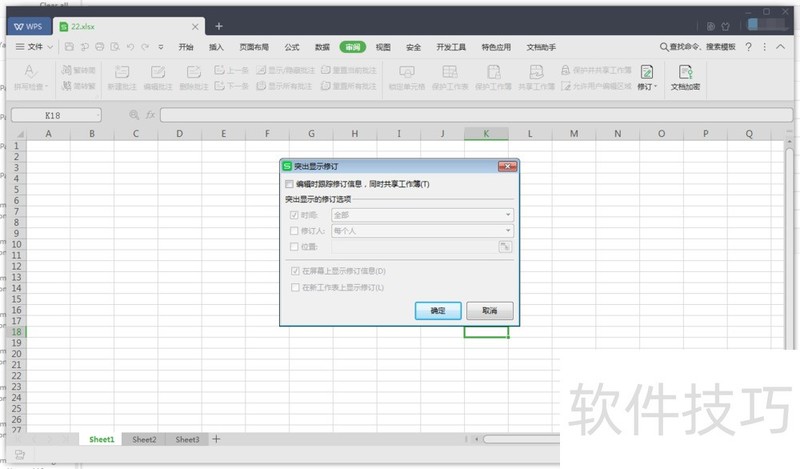
Task: Confirm the dialog with 确定
Action: point(438,310)
